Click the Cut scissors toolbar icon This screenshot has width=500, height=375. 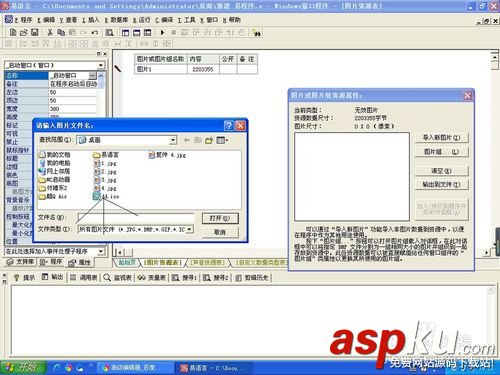(x=50, y=32)
